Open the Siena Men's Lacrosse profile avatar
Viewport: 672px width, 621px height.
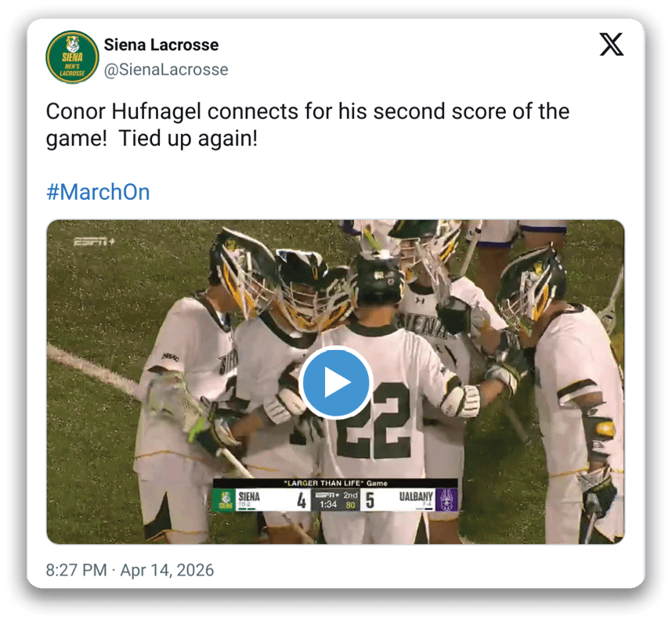[x=72, y=57]
